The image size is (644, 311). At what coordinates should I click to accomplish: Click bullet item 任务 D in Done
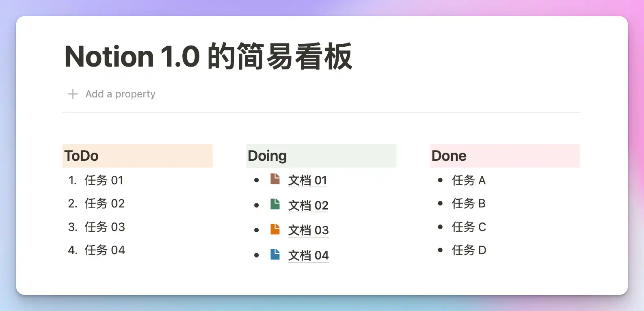[469, 250]
